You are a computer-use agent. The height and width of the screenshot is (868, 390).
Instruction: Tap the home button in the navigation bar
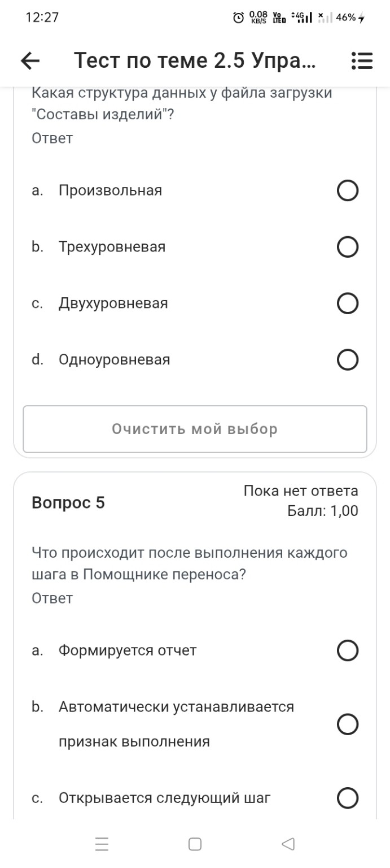coord(195,844)
